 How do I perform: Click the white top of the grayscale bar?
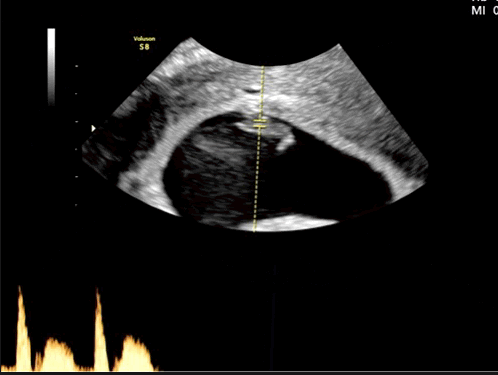(x=51, y=33)
